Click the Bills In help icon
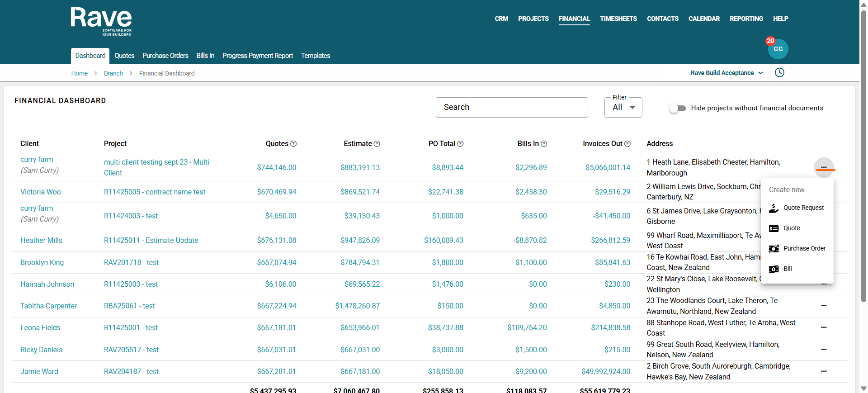 tap(544, 144)
